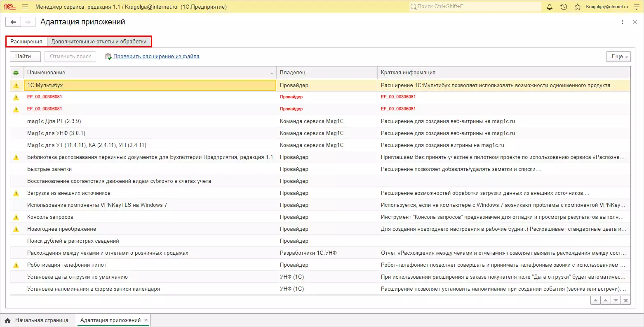Open the history clock icon
This screenshot has height=327, width=644.
[x=564, y=7]
